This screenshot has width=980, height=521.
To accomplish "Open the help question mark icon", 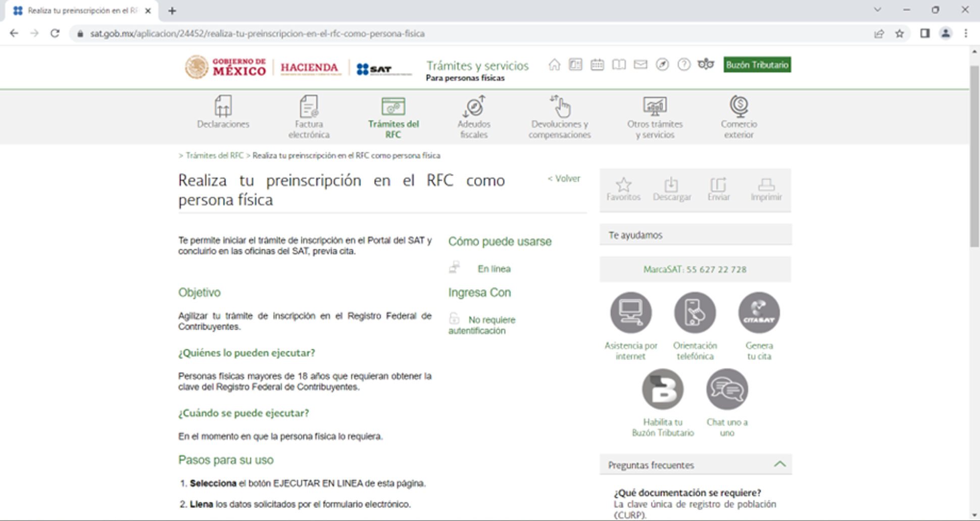I will [x=683, y=65].
